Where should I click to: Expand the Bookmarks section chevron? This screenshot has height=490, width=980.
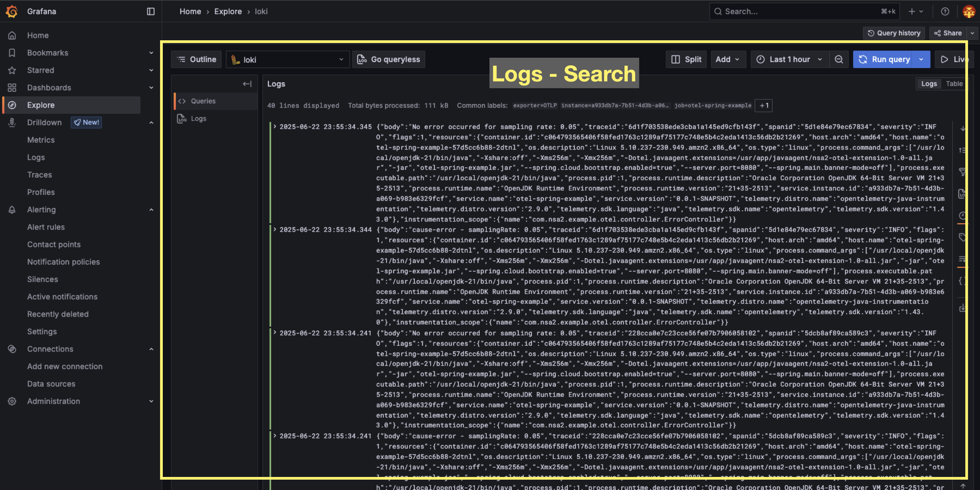click(x=151, y=53)
